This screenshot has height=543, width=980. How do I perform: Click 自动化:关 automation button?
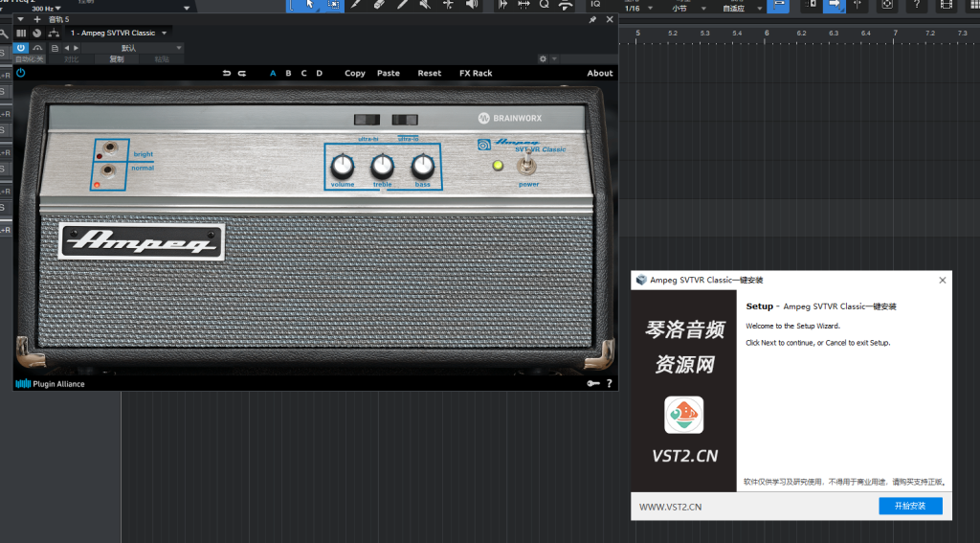point(30,59)
